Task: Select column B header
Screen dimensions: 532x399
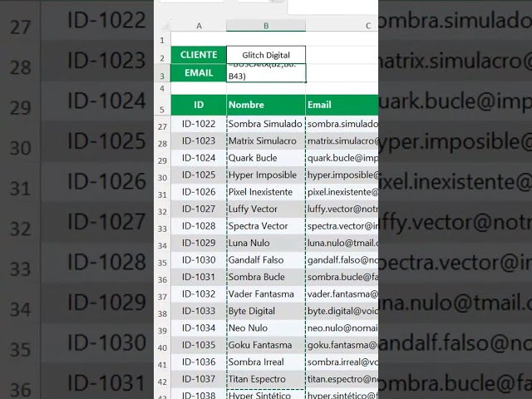Action: pos(266,26)
